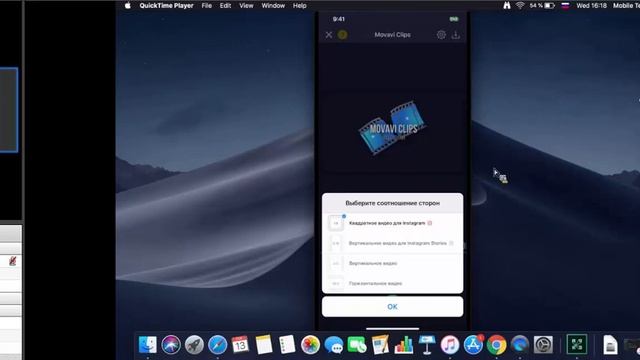Switch input source via Russian flag
640x360 pixels.
pos(565,6)
